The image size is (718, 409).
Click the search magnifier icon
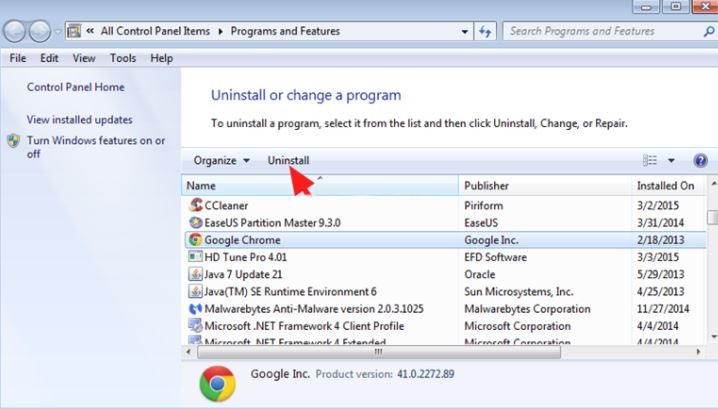tap(708, 31)
